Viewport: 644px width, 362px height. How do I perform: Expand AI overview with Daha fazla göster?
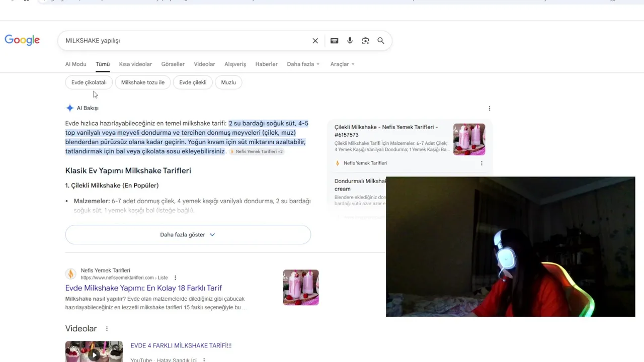point(188,235)
